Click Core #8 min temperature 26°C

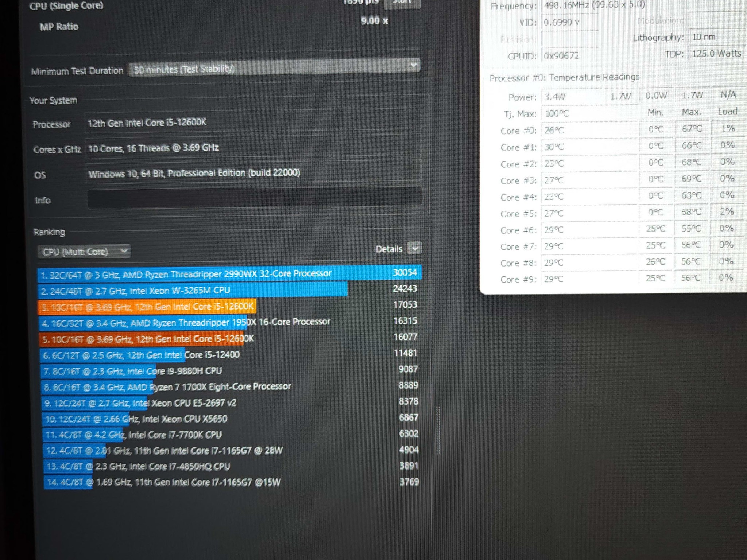click(655, 261)
